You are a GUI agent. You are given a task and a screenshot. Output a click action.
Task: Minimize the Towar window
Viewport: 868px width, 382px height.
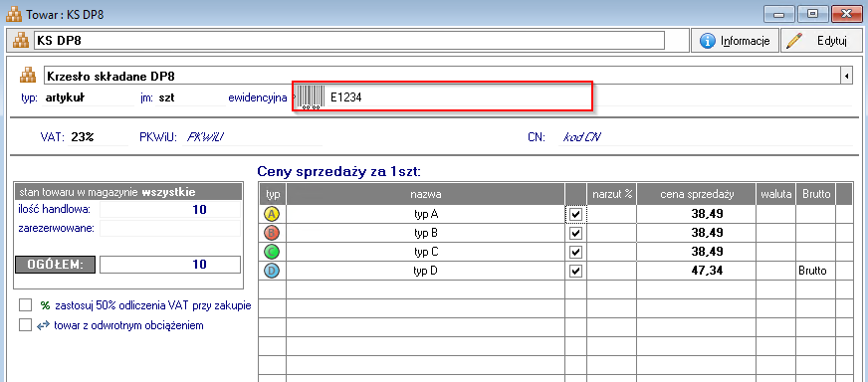(779, 13)
